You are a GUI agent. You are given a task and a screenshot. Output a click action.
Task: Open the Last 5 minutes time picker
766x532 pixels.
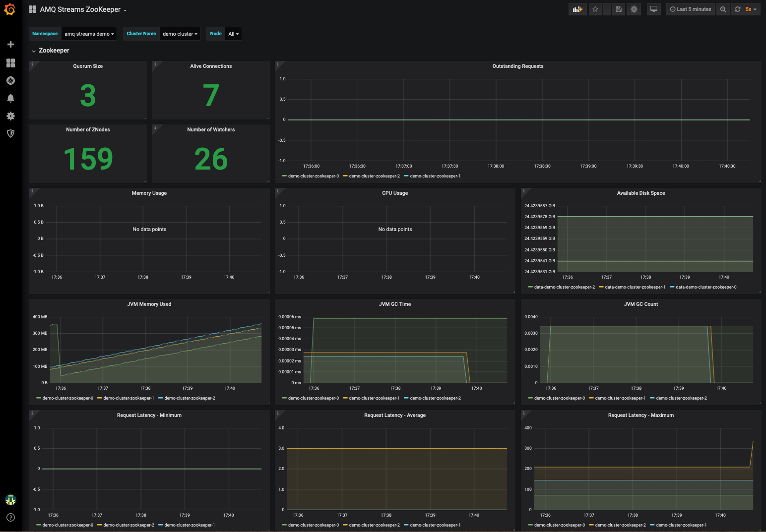pyautogui.click(x=691, y=9)
